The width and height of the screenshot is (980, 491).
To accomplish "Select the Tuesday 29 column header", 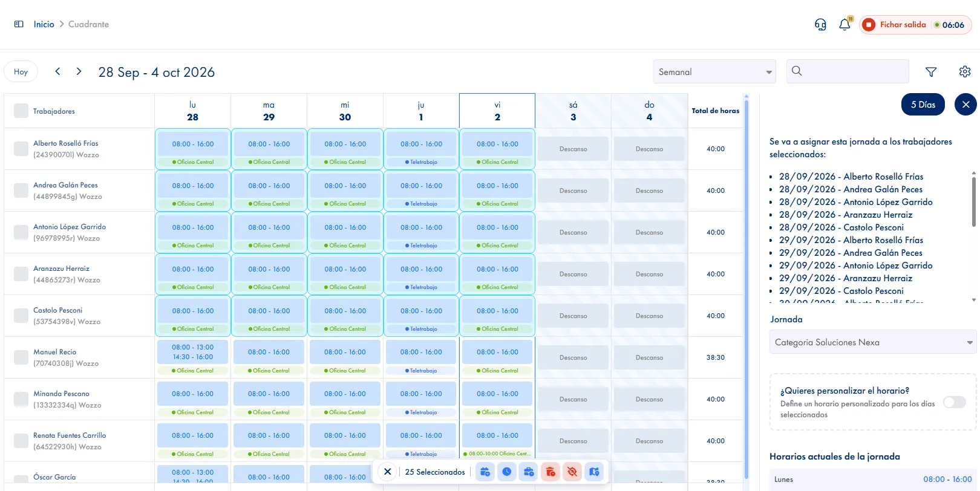I will click(269, 111).
